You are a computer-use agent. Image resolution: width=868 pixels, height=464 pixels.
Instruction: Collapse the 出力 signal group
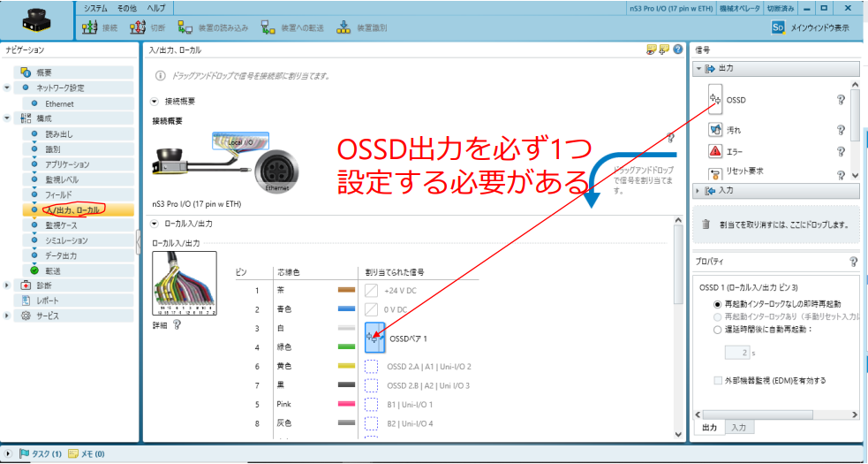pyautogui.click(x=698, y=69)
